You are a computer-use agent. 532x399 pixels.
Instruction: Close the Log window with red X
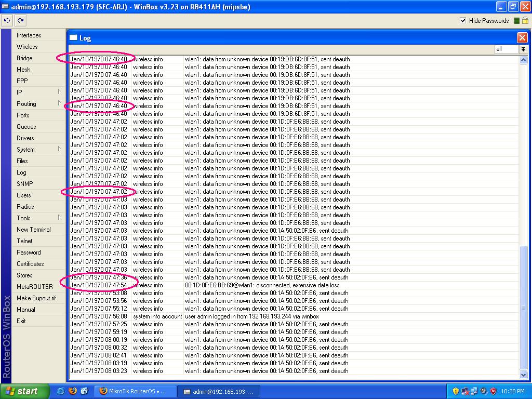pos(522,37)
